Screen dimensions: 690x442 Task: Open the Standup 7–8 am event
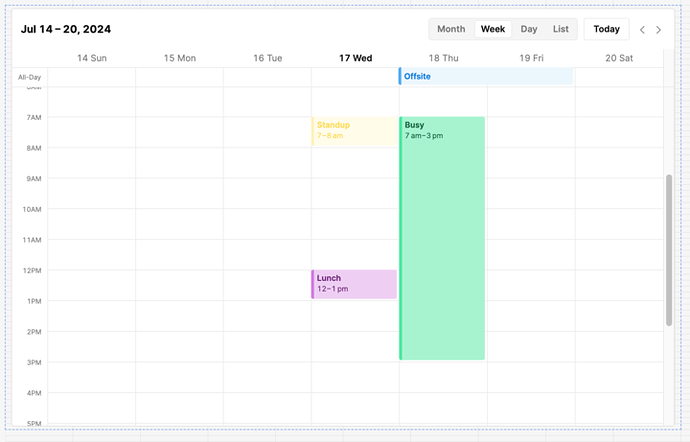pyautogui.click(x=354, y=131)
